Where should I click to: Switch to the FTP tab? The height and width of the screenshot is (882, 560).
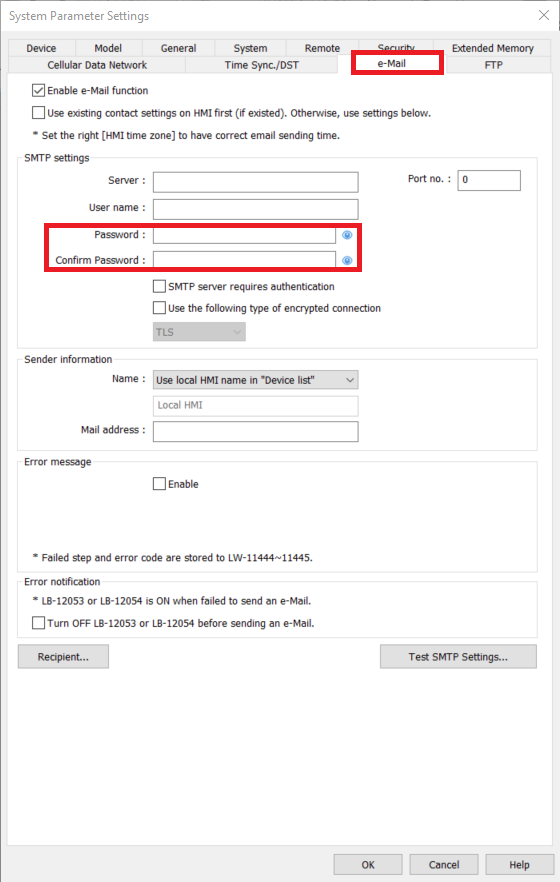(494, 65)
